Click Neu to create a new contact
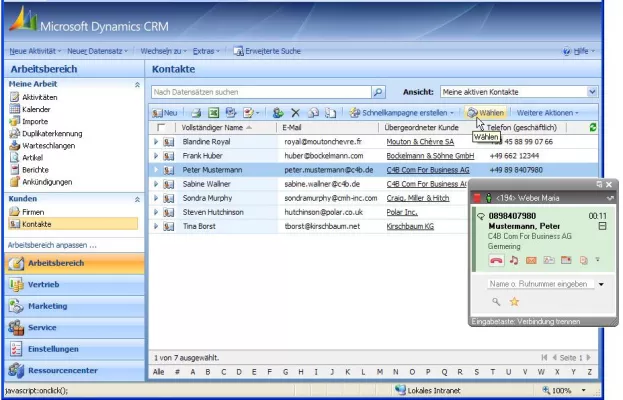 pyautogui.click(x=164, y=113)
